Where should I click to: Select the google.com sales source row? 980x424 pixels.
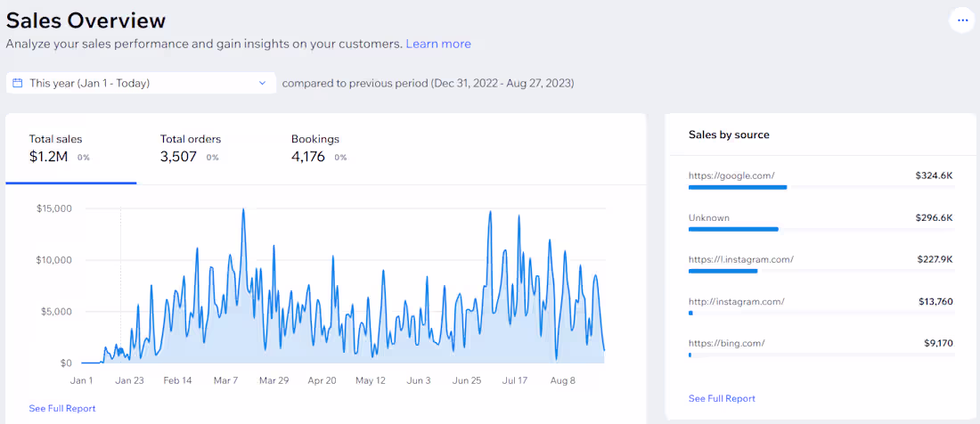coord(821,180)
